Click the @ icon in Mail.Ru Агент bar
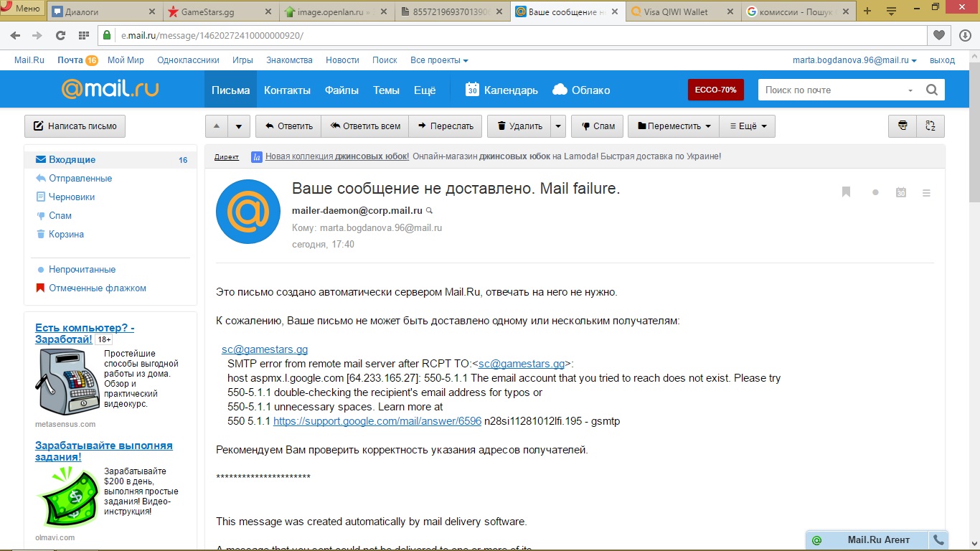The height and width of the screenshot is (551, 980). click(816, 540)
